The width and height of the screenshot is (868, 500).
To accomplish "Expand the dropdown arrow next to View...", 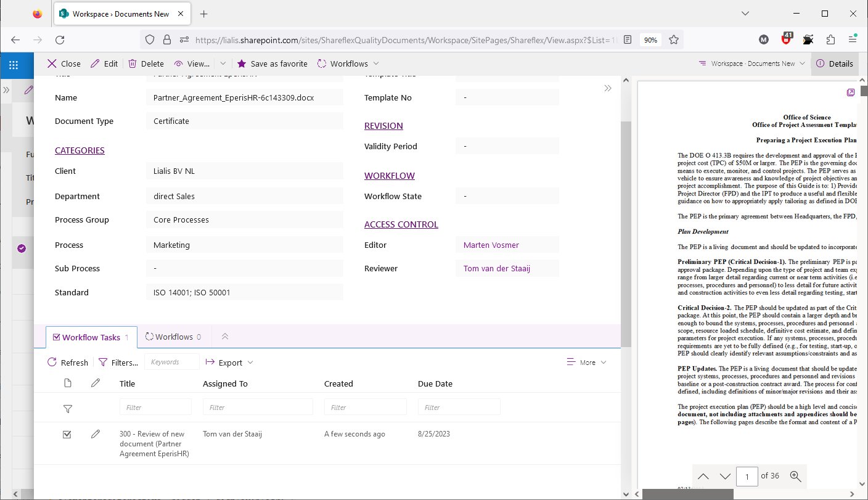I will point(223,64).
